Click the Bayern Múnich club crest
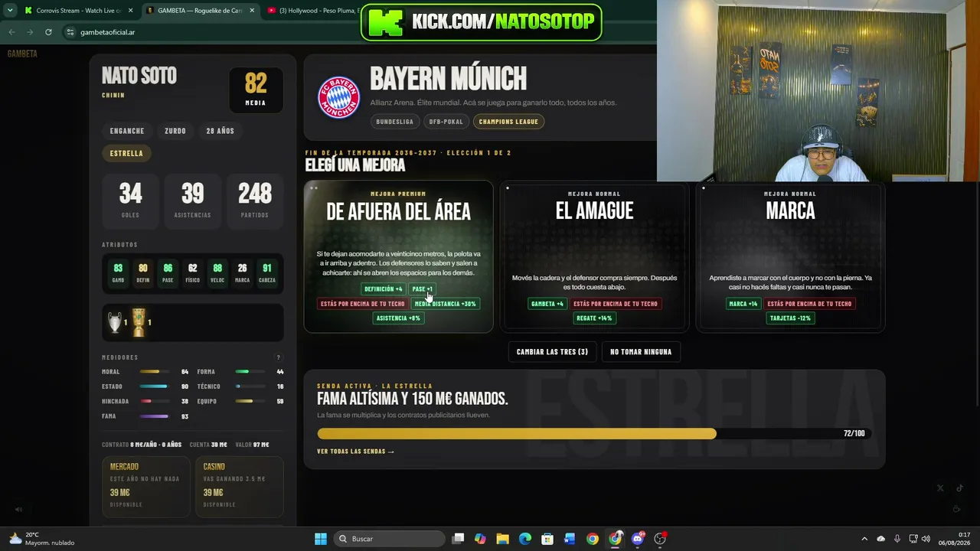The height and width of the screenshot is (551, 980). (x=338, y=97)
